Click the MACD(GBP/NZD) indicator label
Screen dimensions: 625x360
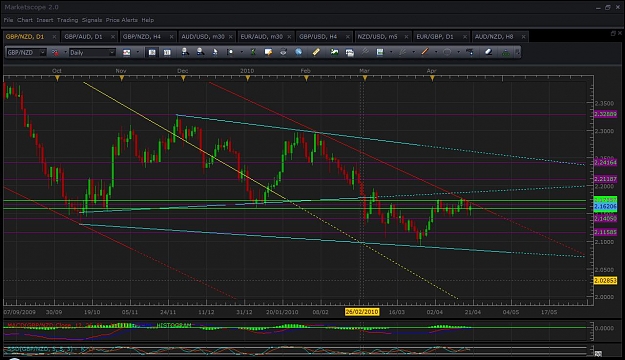click(x=55, y=325)
